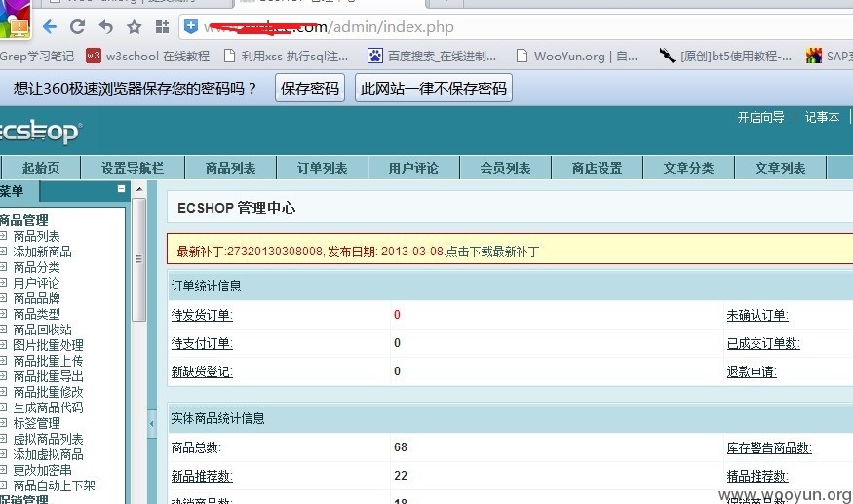The width and height of the screenshot is (853, 504).
Task: Open 虚拟商品列表 in sidebar
Action: click(49, 439)
